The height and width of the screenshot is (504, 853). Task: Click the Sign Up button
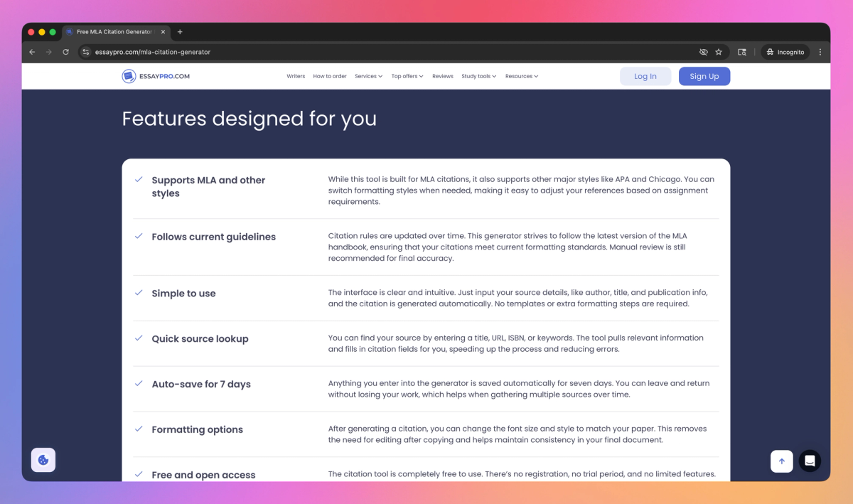pyautogui.click(x=704, y=76)
